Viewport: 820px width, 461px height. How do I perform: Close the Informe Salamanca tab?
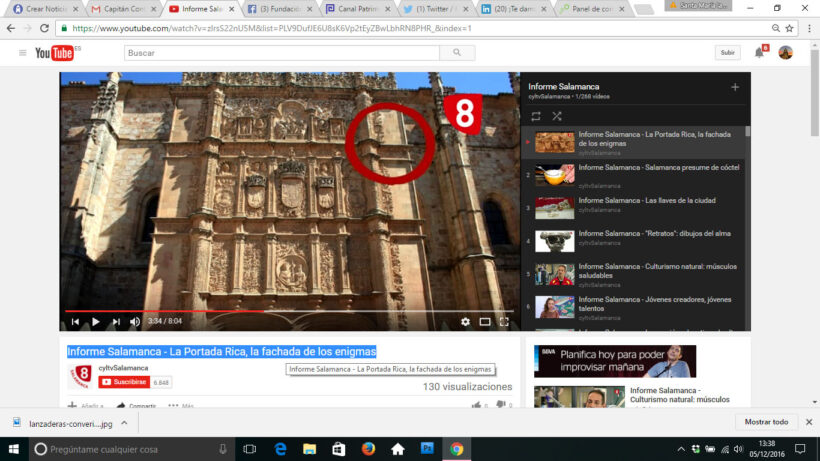(231, 9)
